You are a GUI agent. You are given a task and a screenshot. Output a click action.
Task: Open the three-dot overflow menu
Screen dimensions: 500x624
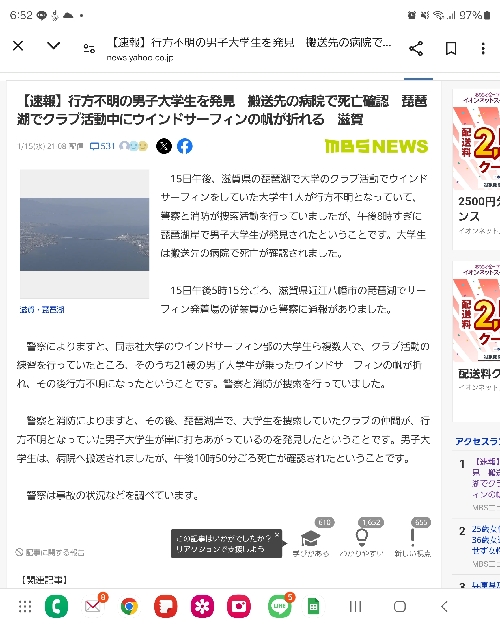point(483,49)
